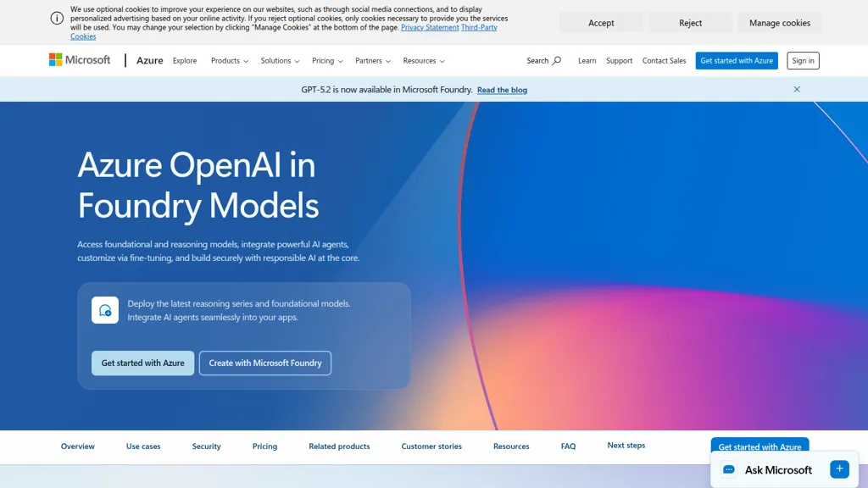Open the Partners dropdown menu
The height and width of the screenshot is (488, 868).
pos(373,61)
